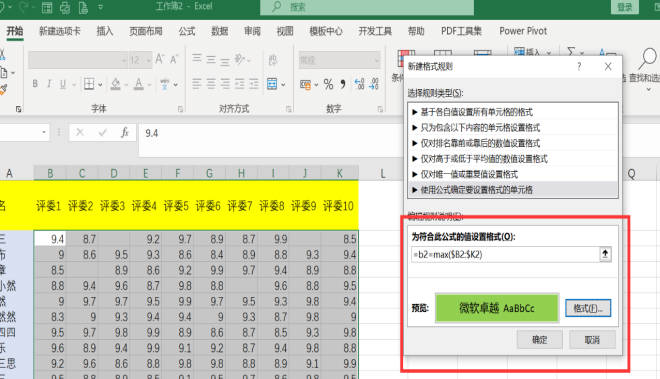Click the insert function fx icon

[x=125, y=133]
